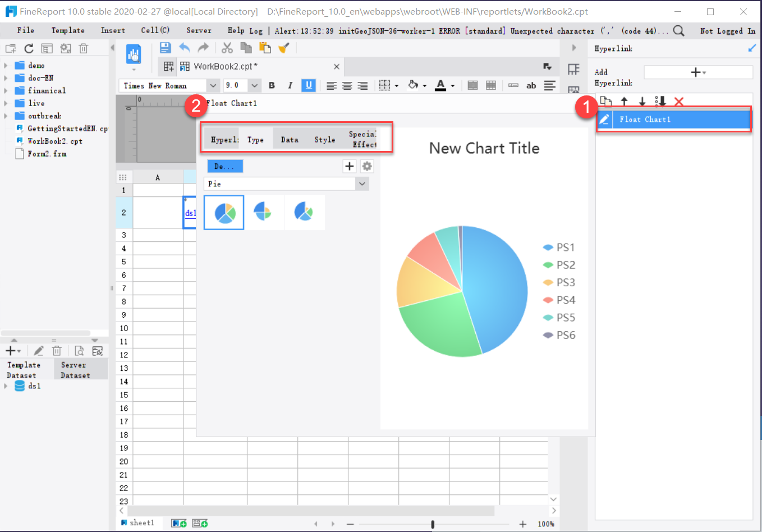Save the workbook using the save icon
Screen dimensions: 762x532
[x=164, y=48]
